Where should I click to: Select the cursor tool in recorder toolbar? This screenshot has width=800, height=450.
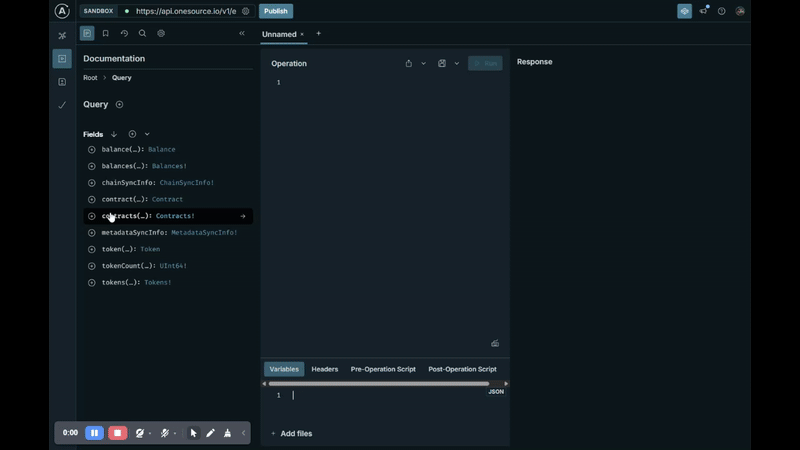[193, 433]
